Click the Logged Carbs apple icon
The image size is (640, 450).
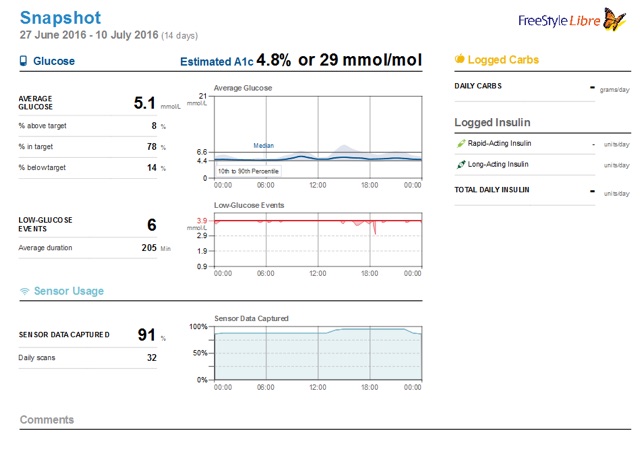(460, 59)
